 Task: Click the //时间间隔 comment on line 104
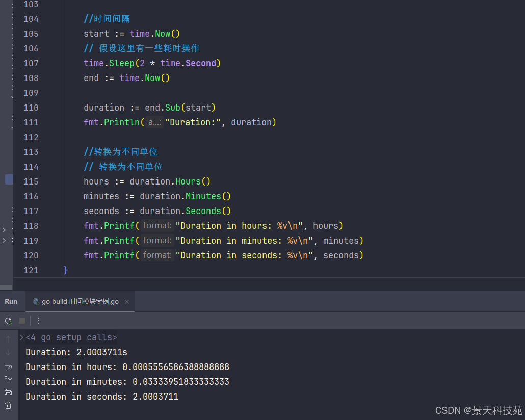(107, 19)
